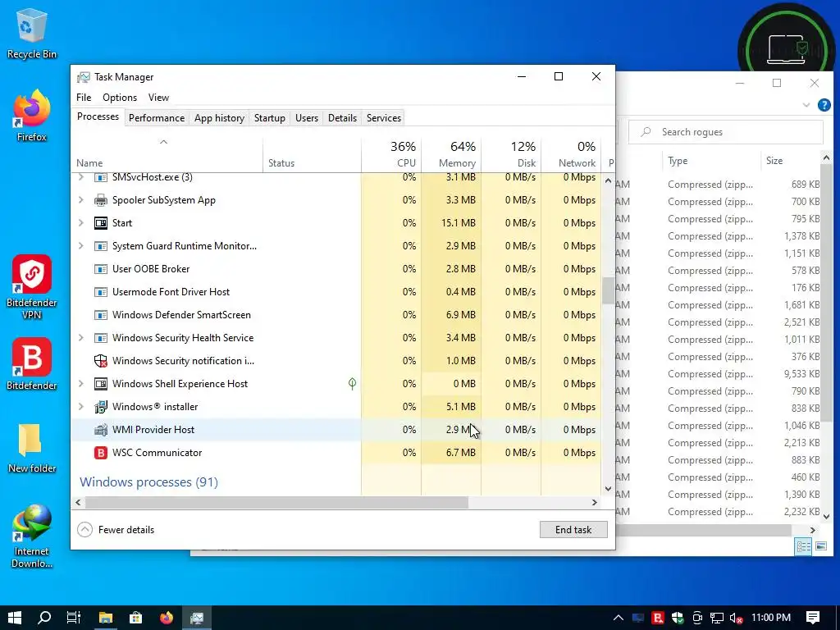Expand the File Explorer ribbon chevron
This screenshot has width=840, height=630.
(806, 105)
